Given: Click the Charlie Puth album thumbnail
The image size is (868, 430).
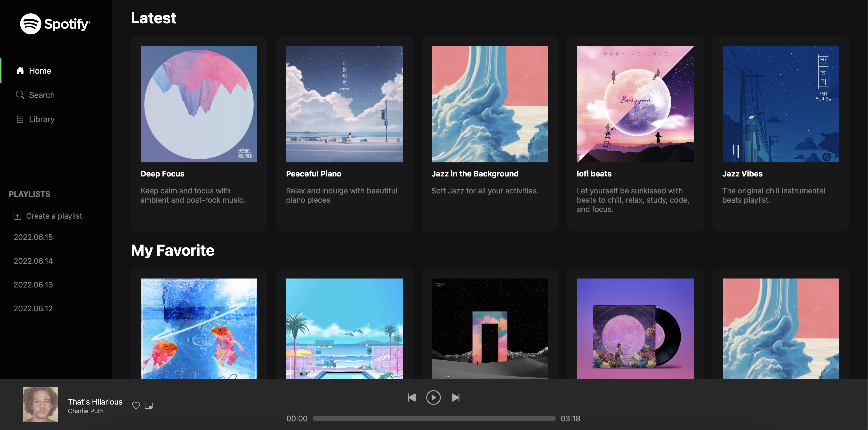Looking at the screenshot, I should pyautogui.click(x=41, y=404).
